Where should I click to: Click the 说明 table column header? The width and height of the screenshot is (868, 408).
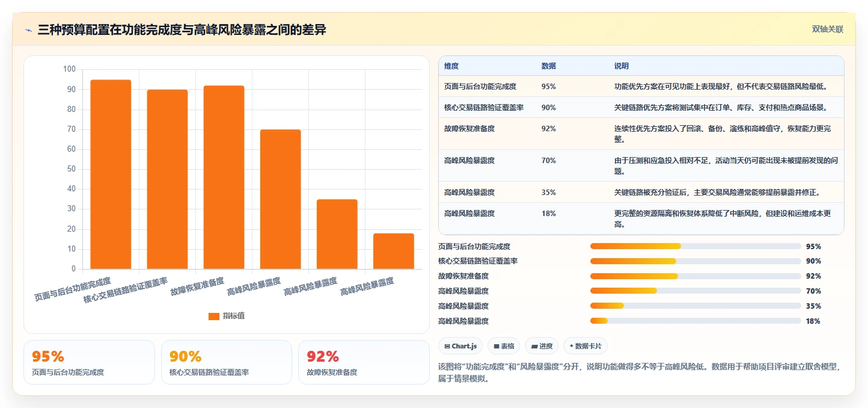[622, 66]
